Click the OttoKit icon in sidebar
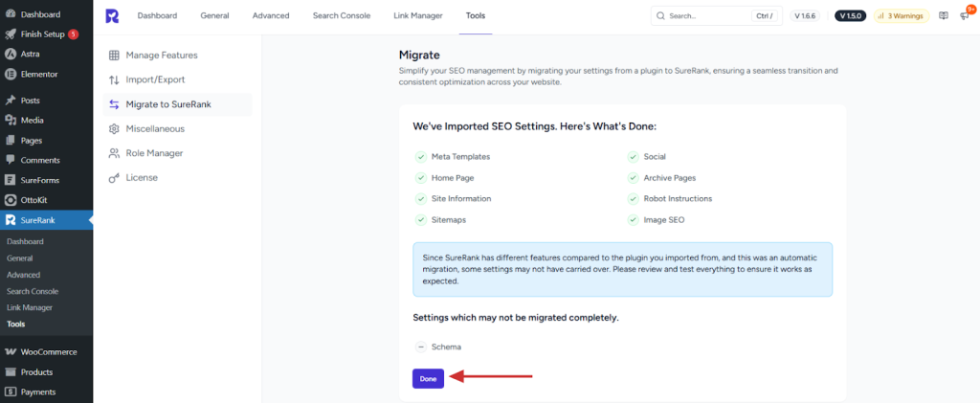This screenshot has width=980, height=403. tap(10, 201)
